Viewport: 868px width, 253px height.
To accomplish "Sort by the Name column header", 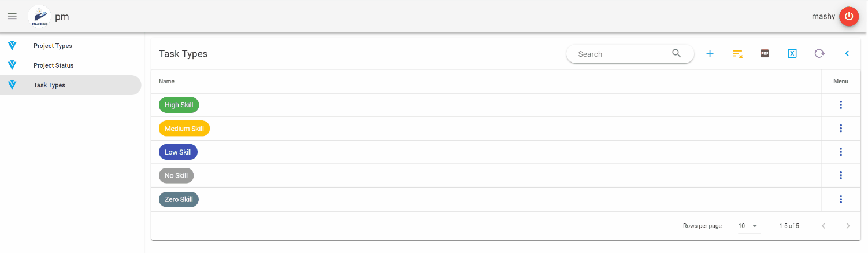I will (166, 82).
